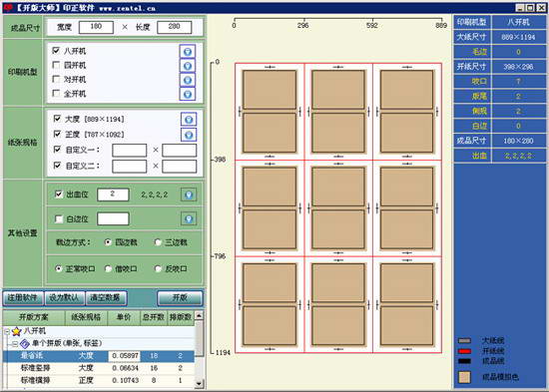
Task: Uncheck the 自定义二 checkbox
Action: (57, 166)
